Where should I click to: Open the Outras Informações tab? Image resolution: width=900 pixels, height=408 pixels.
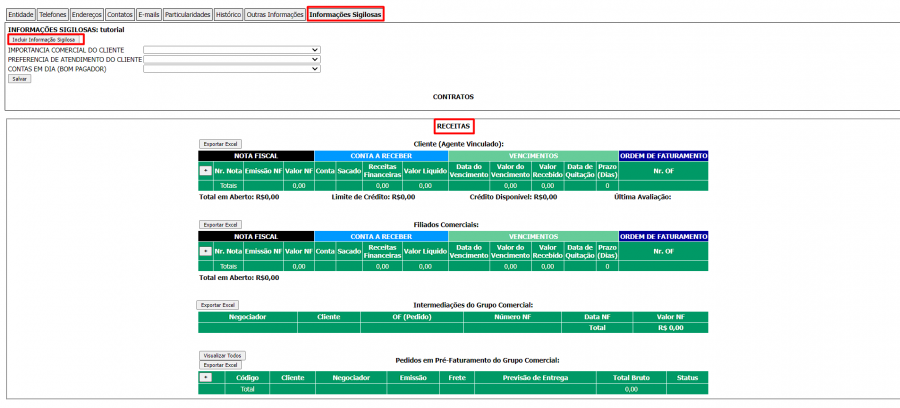275,15
